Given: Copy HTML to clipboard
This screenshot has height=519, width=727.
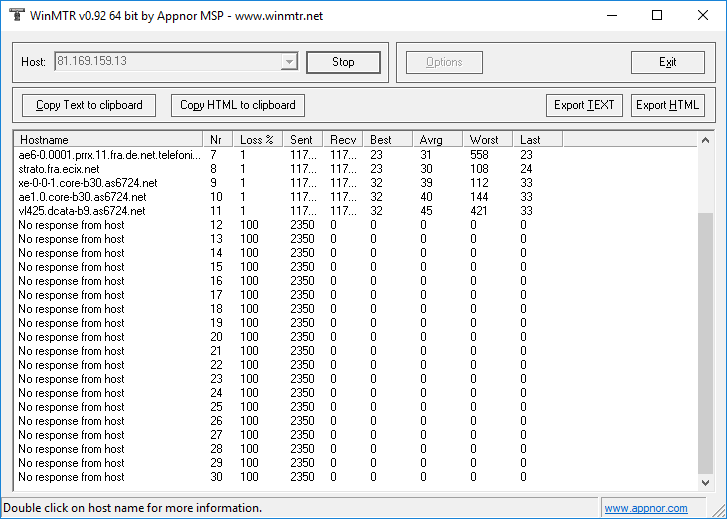Looking at the screenshot, I should [x=237, y=105].
